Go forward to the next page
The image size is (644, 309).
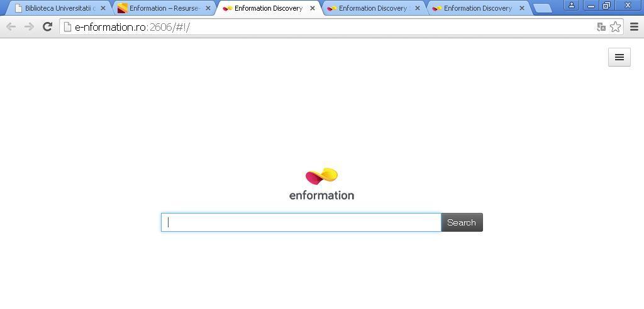[29, 26]
